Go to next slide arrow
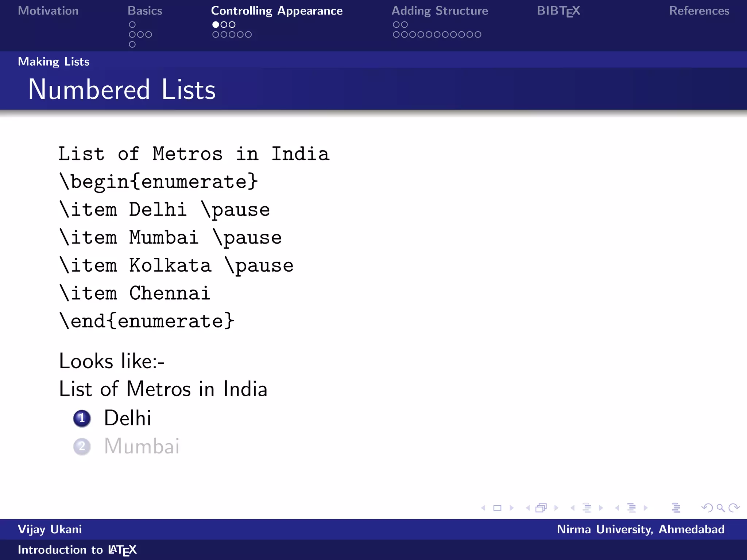Image resolution: width=747 pixels, height=560 pixels. (x=511, y=508)
